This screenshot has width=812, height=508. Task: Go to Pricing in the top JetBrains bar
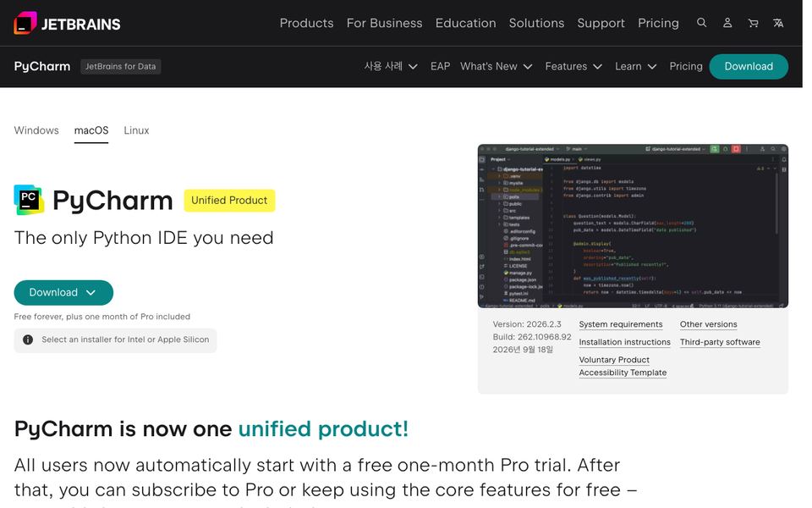click(658, 24)
